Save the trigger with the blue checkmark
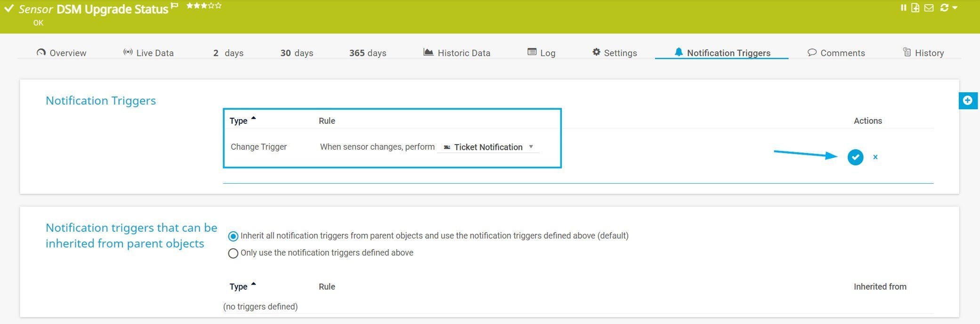 [x=855, y=157]
